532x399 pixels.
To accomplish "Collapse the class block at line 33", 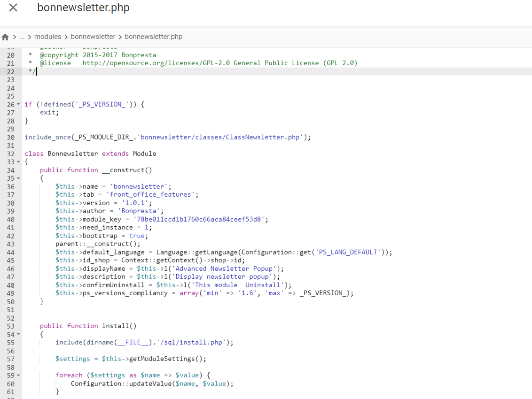I will pyautogui.click(x=18, y=161).
